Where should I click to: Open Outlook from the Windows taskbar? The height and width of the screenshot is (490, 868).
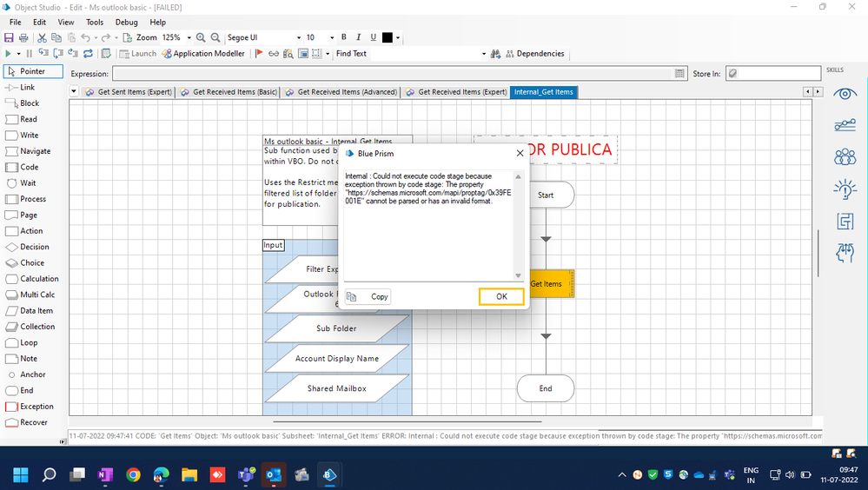[x=273, y=474]
